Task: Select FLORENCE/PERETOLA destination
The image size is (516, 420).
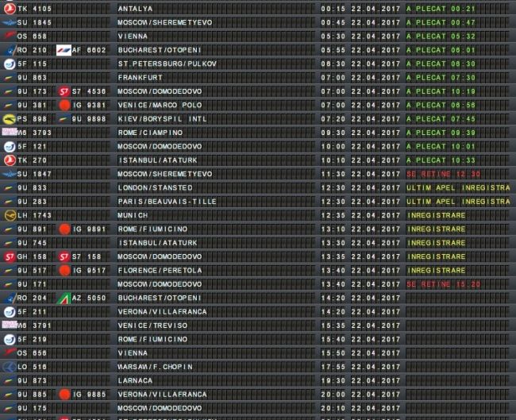Action: point(160,271)
